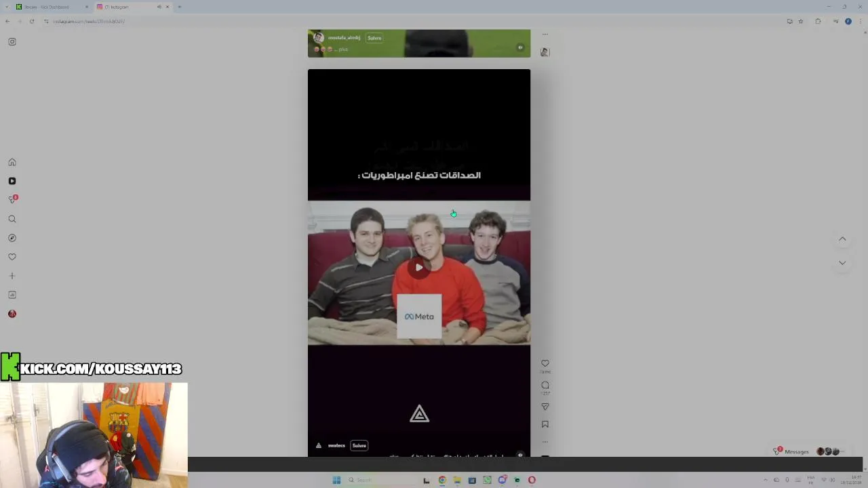
Task: Expand the top reel caption with plus
Action: pyautogui.click(x=343, y=49)
